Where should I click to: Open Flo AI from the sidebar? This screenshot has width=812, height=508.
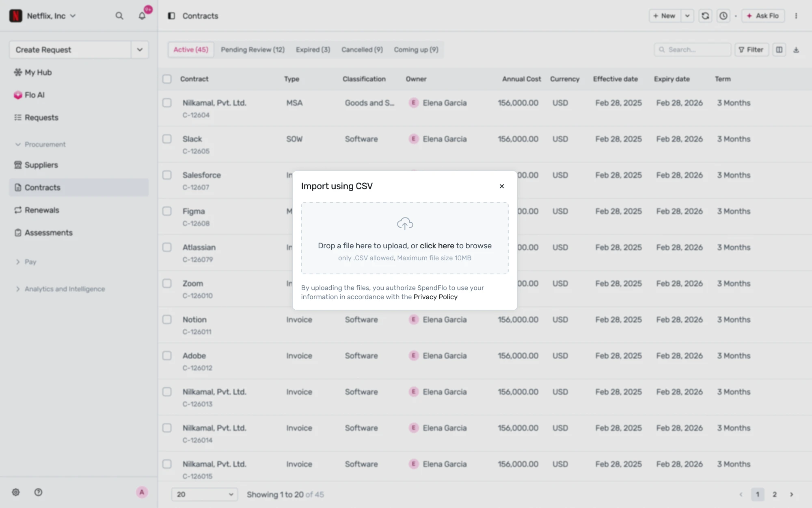(x=79, y=95)
